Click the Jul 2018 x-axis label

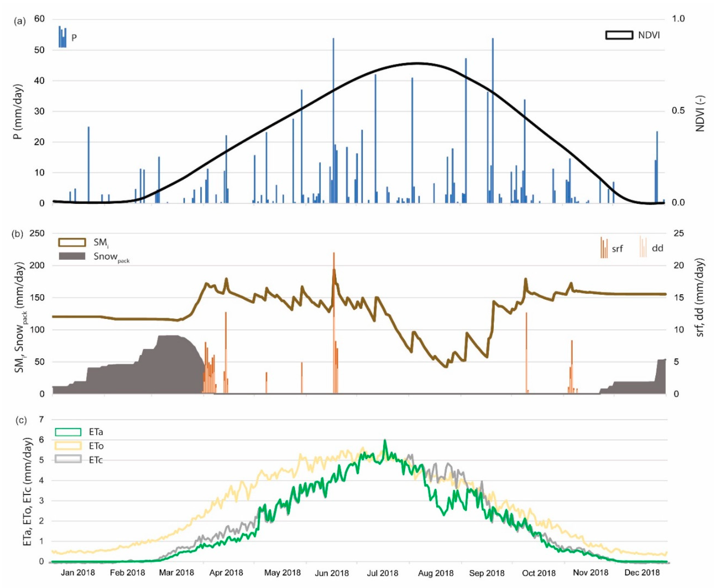(383, 573)
